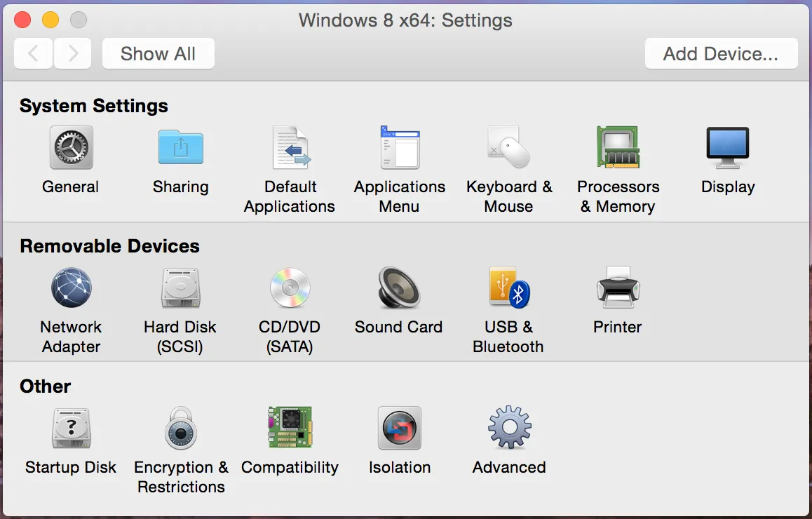This screenshot has height=519, width=812.
Task: Open Processors & Memory settings
Action: 618,147
